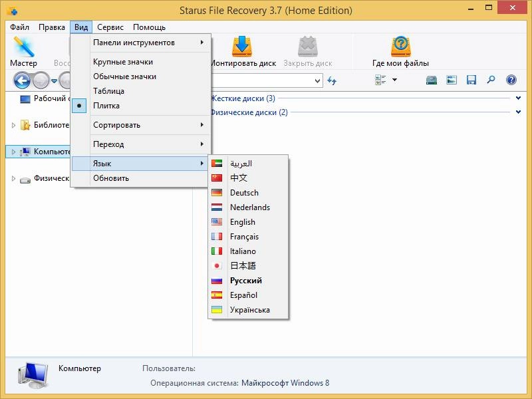Click the disk drive icon in toolbar
This screenshot has width=532, height=399.
(x=431, y=80)
